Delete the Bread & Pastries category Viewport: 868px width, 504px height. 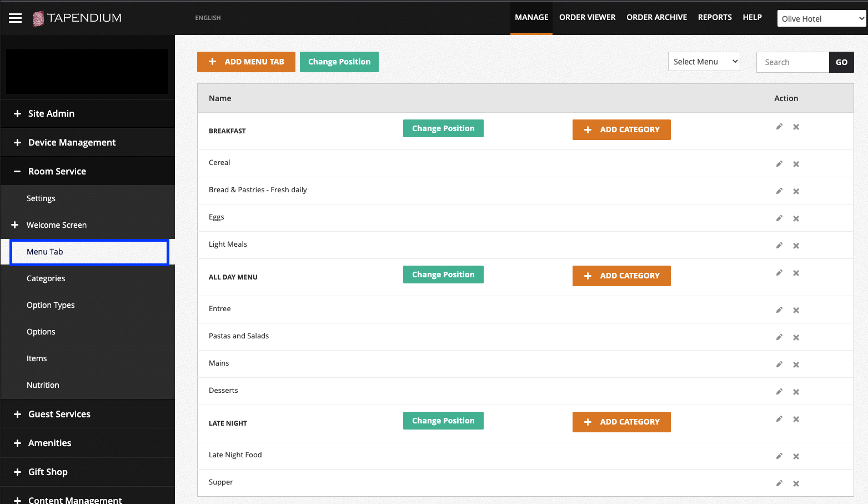[796, 191]
